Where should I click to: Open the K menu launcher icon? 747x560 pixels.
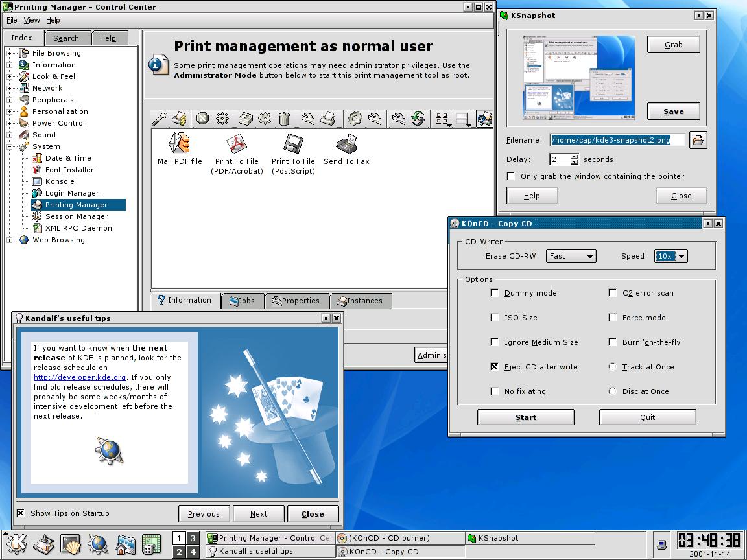16,544
